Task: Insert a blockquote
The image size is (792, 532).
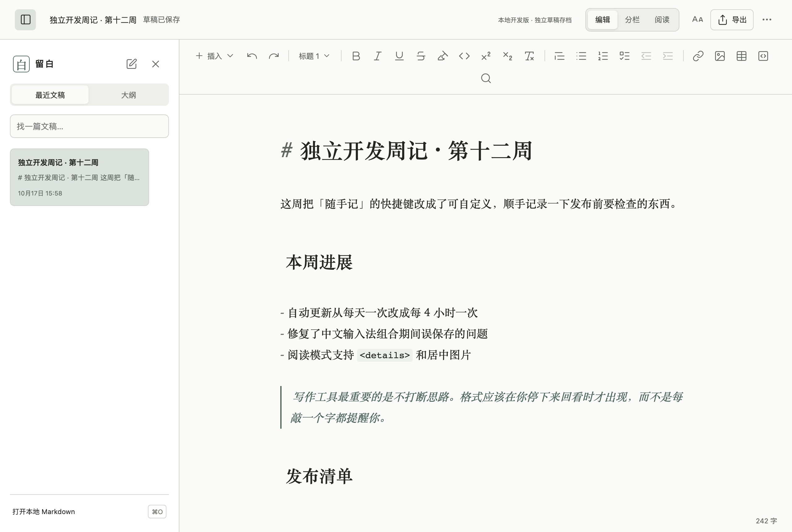Action: click(x=560, y=56)
